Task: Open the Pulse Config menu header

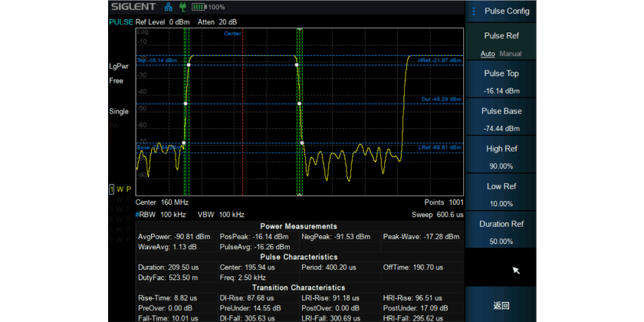Action: coord(508,11)
